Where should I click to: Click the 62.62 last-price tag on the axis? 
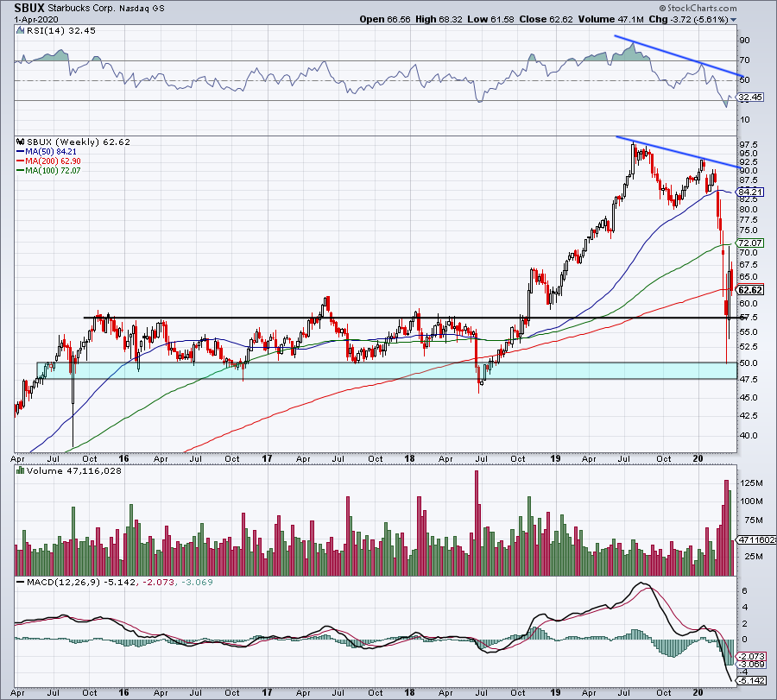[x=751, y=290]
